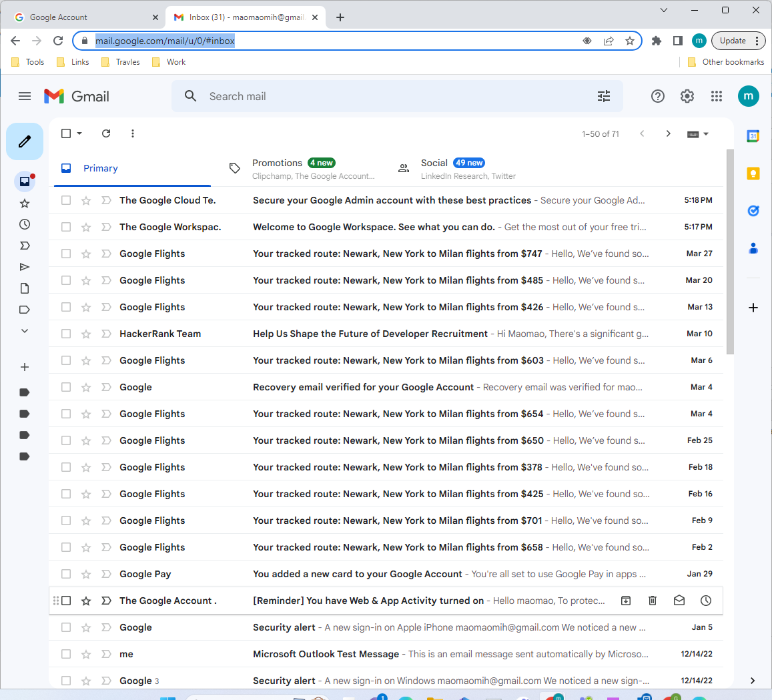This screenshot has width=772, height=700.
Task: Click the browser address bar URL
Action: (165, 41)
